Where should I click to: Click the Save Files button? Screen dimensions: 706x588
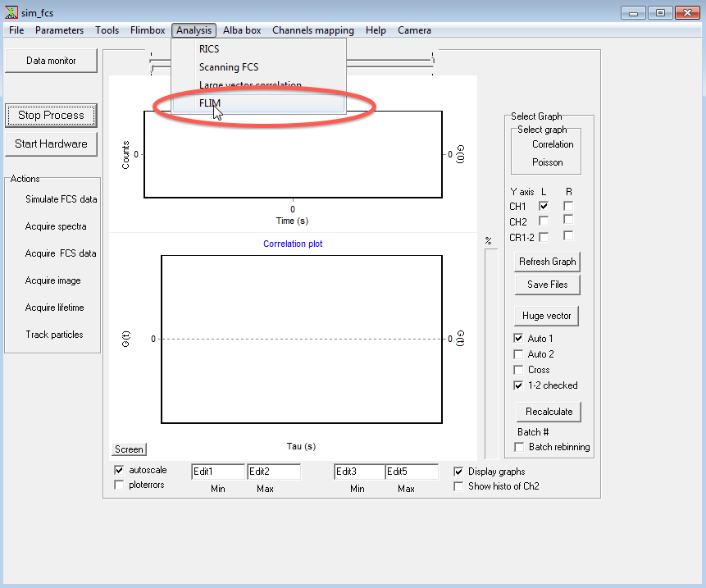coord(547,285)
